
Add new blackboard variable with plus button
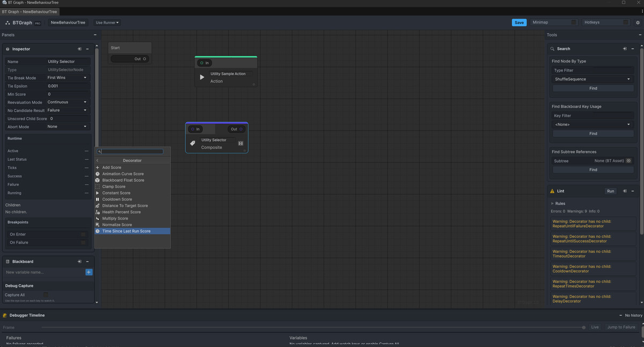[89, 272]
